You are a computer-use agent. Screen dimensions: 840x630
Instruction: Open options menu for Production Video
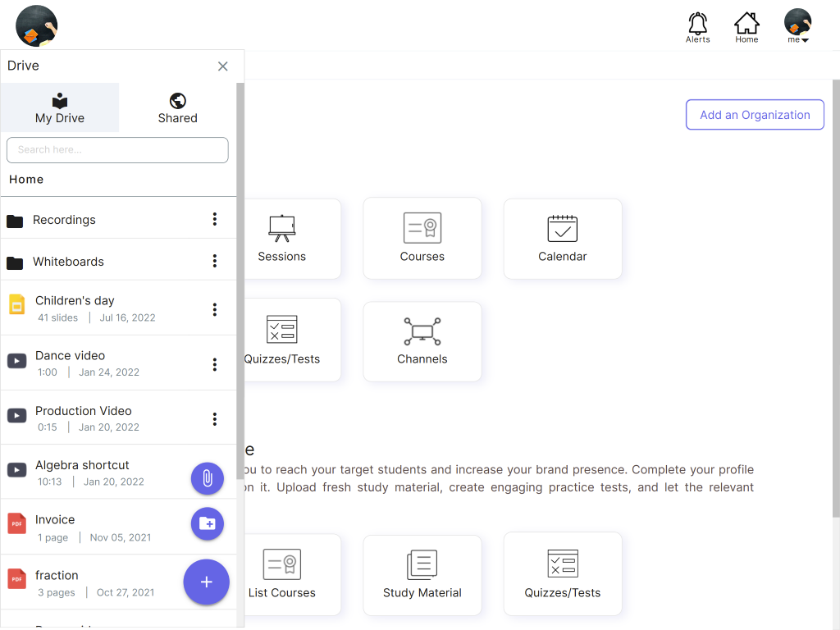215,419
